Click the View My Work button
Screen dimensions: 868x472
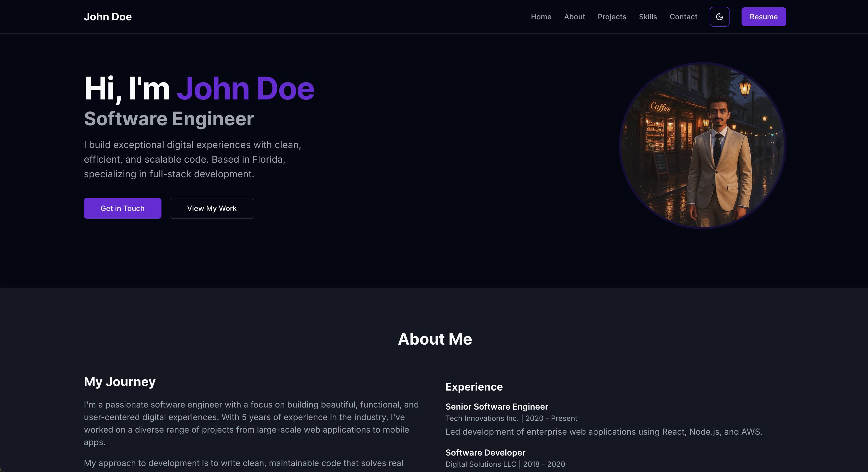pos(212,208)
